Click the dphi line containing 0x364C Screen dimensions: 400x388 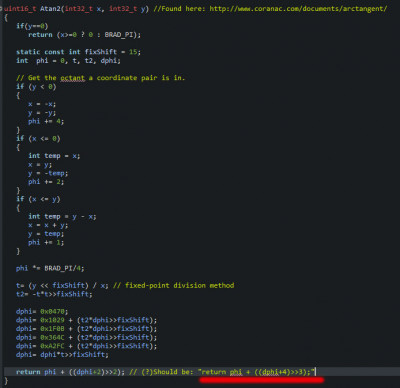pos(87,337)
